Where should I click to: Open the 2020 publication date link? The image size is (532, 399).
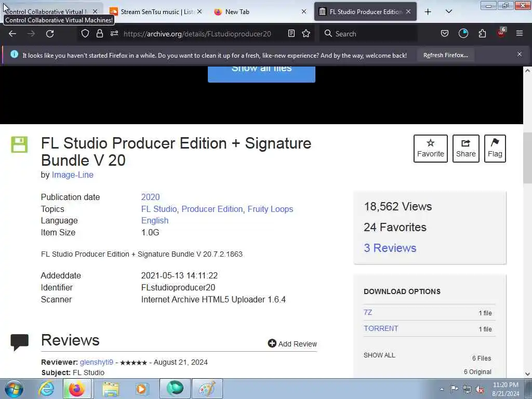150,197
